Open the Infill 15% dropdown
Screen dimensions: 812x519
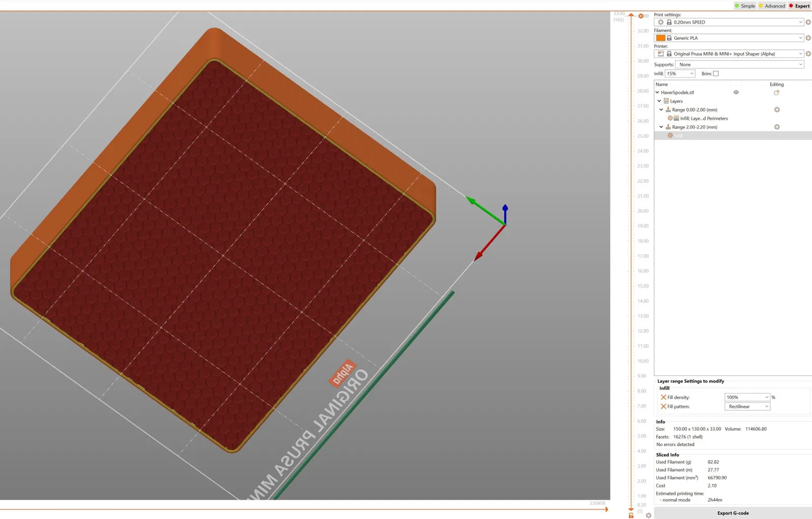[x=680, y=74]
